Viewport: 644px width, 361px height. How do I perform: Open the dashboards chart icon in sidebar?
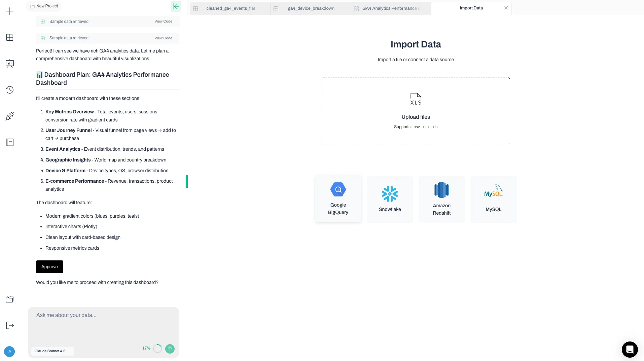pos(9,64)
